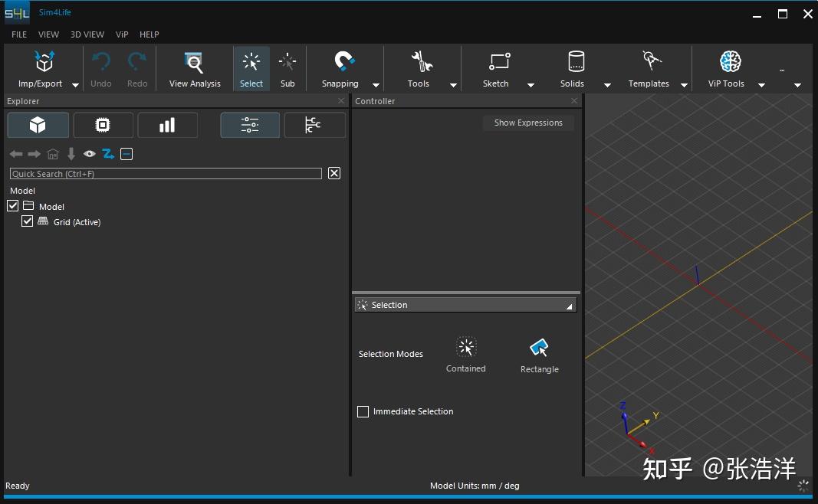This screenshot has height=504, width=818.
Task: Launch View Analysis
Action: [194, 67]
